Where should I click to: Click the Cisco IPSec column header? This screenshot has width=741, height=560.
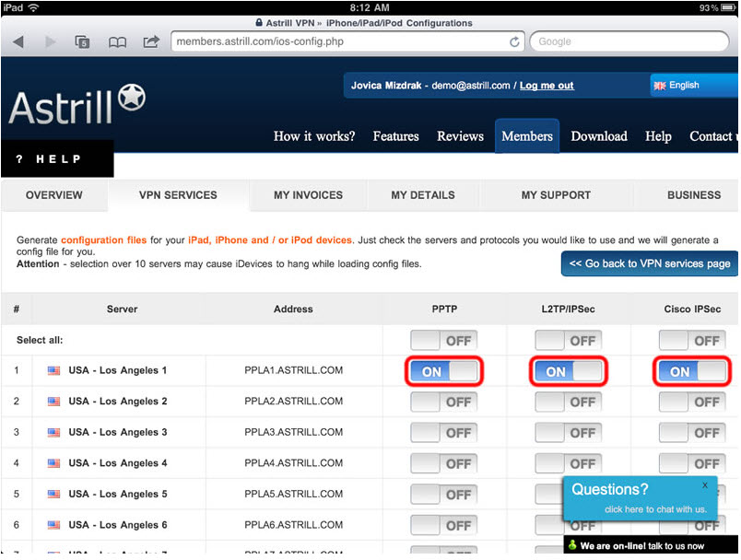[692, 309]
